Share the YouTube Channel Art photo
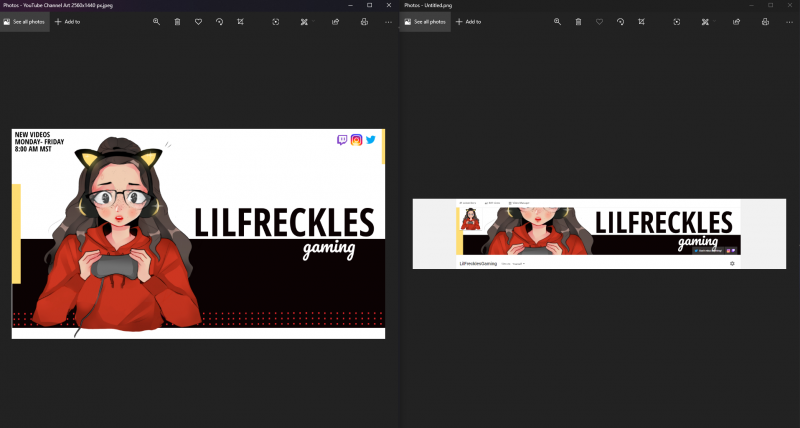Image resolution: width=800 pixels, height=428 pixels. (335, 21)
